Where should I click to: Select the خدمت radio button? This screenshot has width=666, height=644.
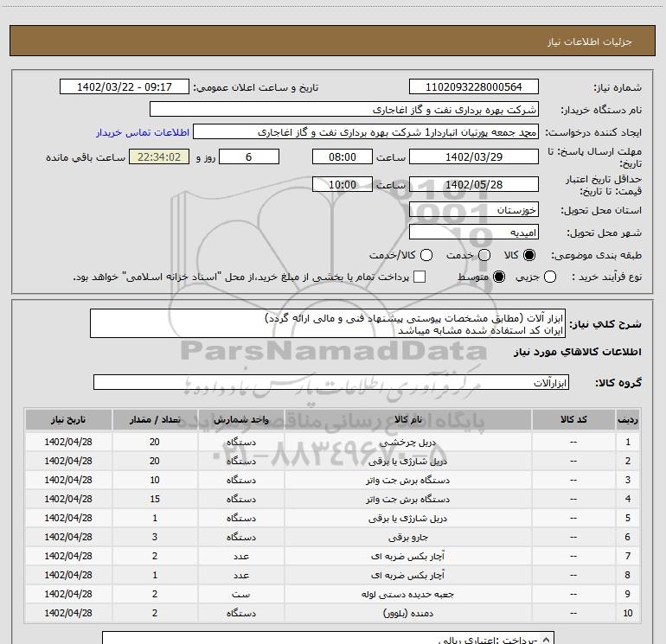[x=484, y=255]
